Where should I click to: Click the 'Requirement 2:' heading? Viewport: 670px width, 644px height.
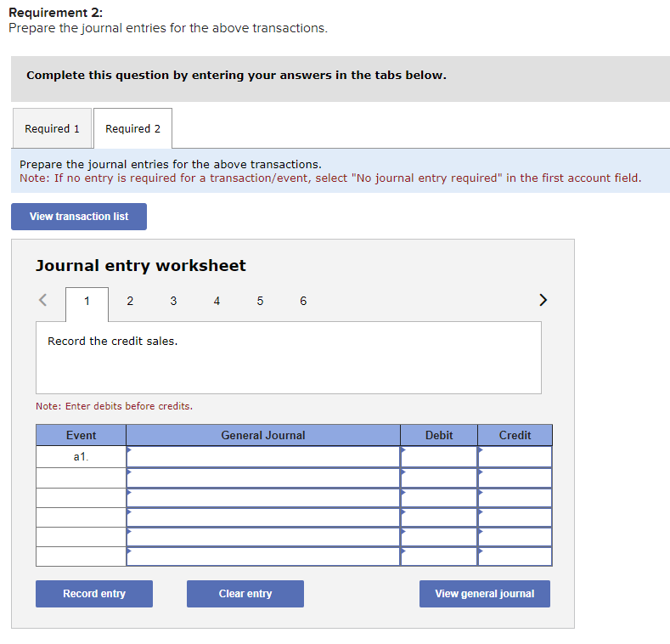(55, 13)
